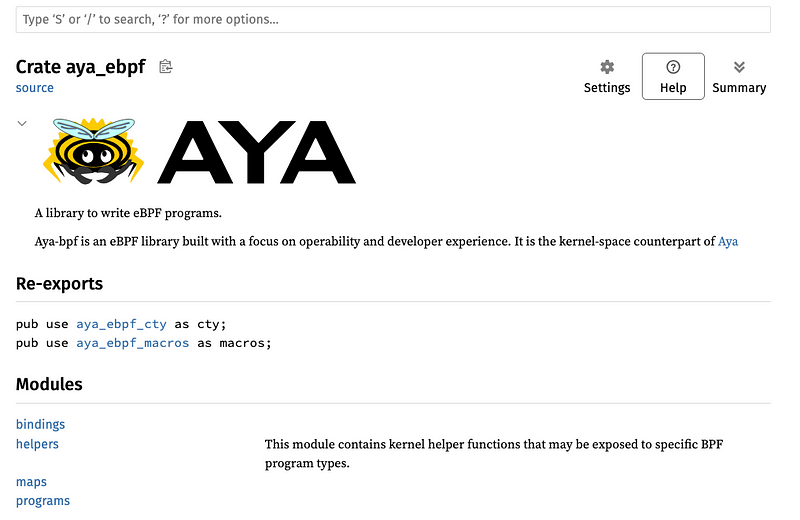The width and height of the screenshot is (800, 520).
Task: Click 'A library to write eBPF programs.' text
Action: point(128,213)
